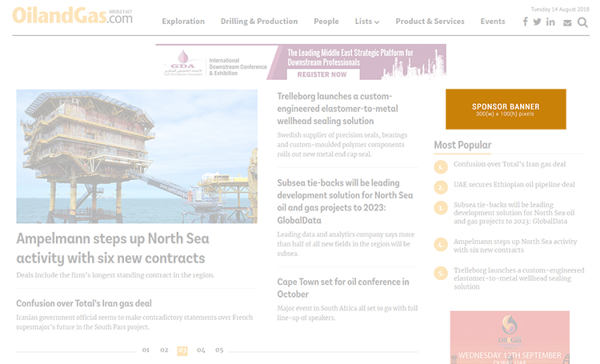
Task: Open popular item Trelleborg launches custom-engineered
Action: tap(519, 278)
